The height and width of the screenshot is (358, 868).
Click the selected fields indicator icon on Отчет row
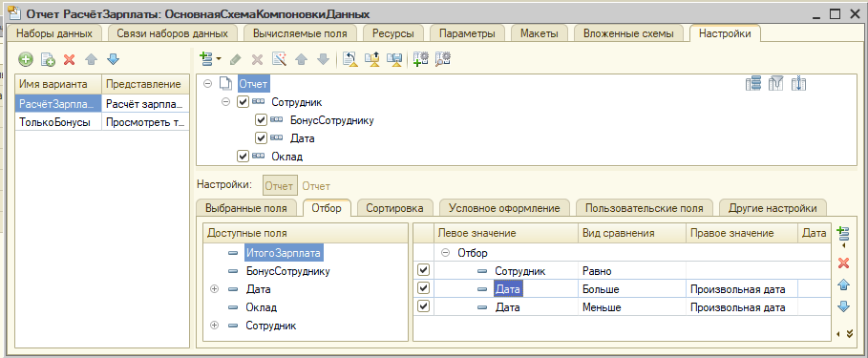point(752,84)
